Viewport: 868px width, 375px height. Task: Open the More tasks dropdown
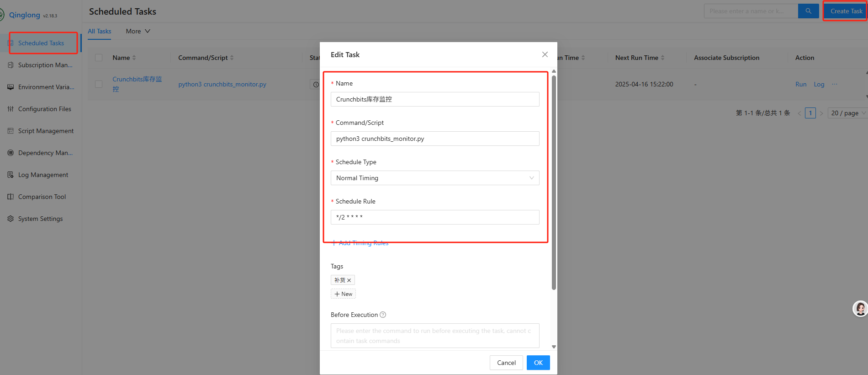coord(138,31)
